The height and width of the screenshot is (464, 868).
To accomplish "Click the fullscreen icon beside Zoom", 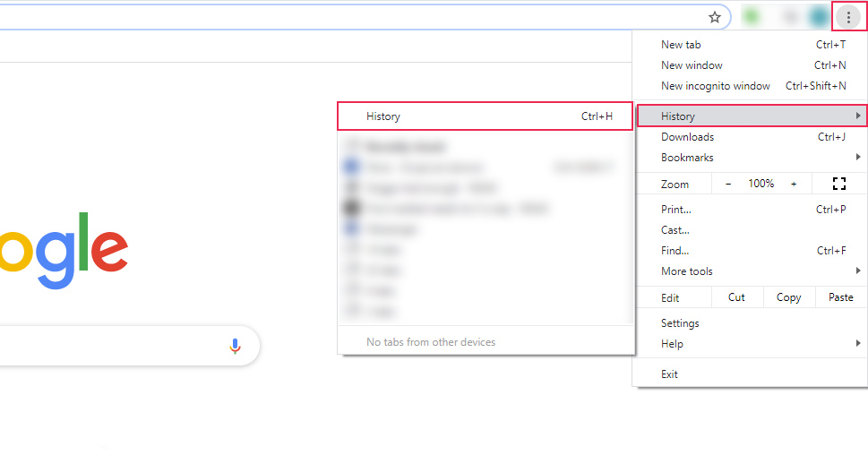I will (839, 184).
